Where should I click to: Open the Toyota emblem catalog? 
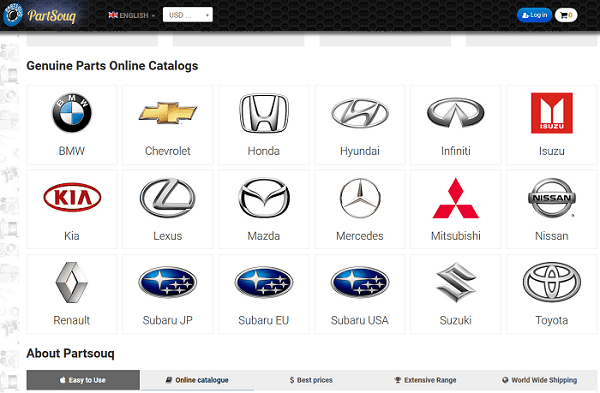pyautogui.click(x=551, y=282)
